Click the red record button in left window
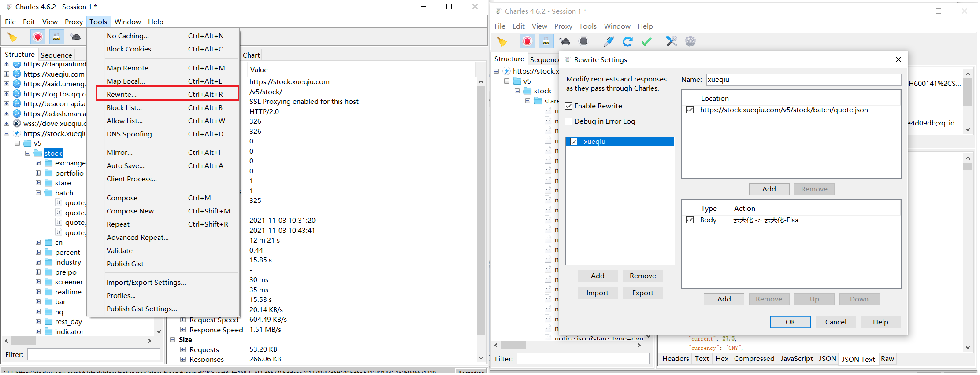The width and height of the screenshot is (980, 375). pyautogui.click(x=38, y=37)
